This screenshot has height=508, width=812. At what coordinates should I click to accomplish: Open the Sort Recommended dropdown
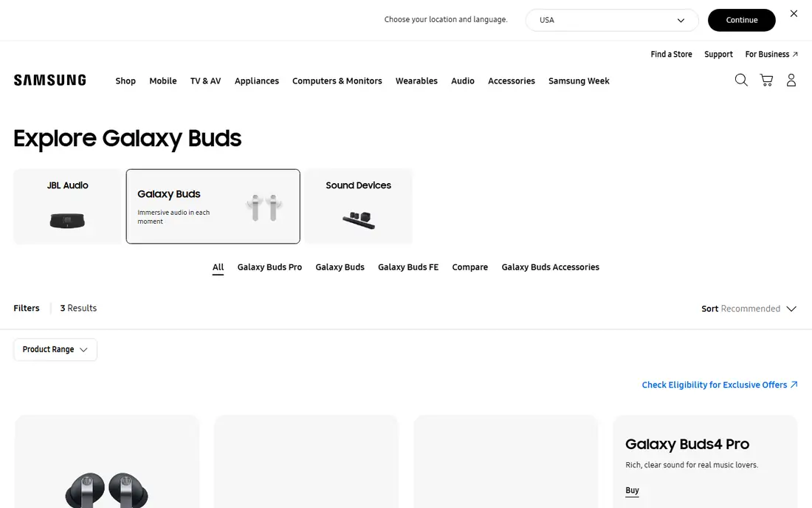tap(749, 309)
